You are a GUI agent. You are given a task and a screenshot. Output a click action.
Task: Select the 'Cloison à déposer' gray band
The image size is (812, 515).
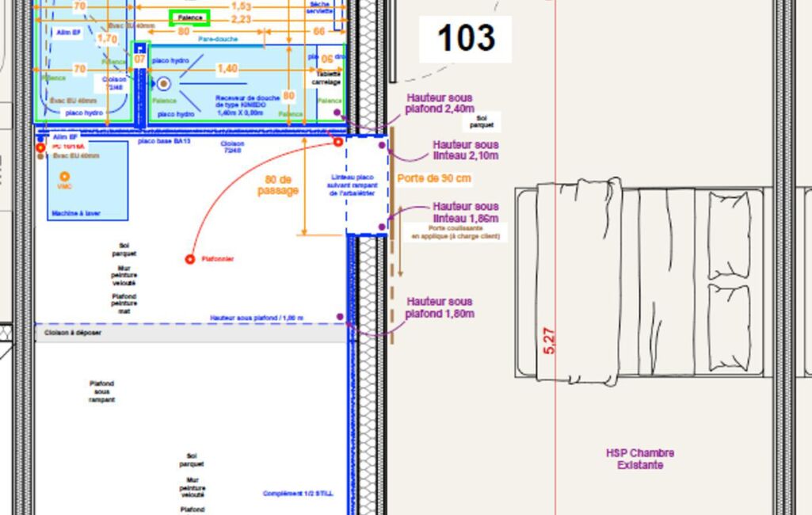(190, 333)
